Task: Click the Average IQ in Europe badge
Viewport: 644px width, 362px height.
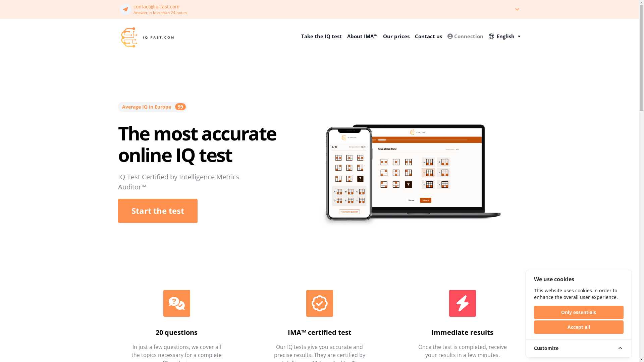Action: pos(152,107)
